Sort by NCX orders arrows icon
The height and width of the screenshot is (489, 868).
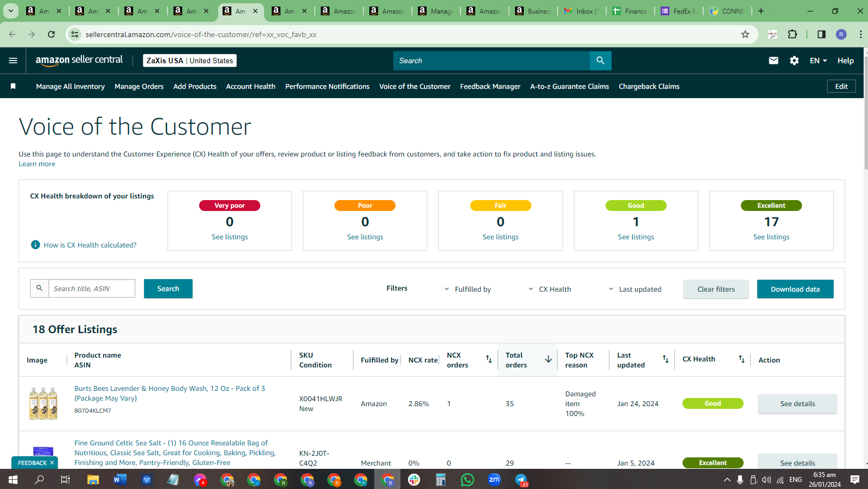pyautogui.click(x=489, y=359)
